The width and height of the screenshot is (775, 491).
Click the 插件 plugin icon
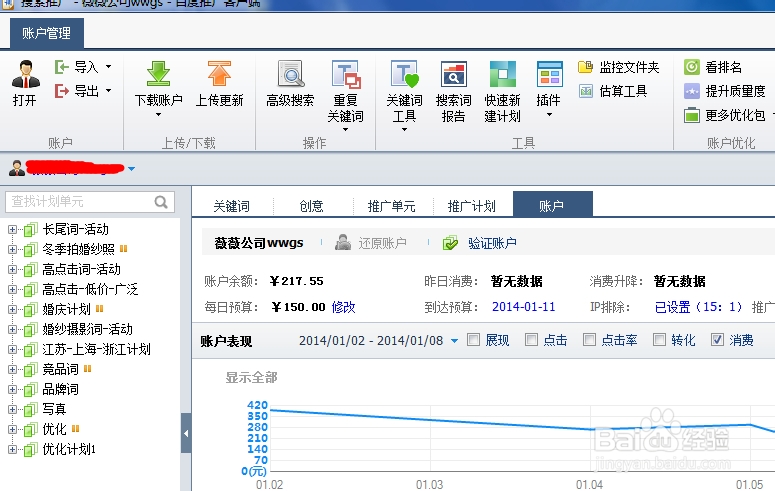coord(549,74)
